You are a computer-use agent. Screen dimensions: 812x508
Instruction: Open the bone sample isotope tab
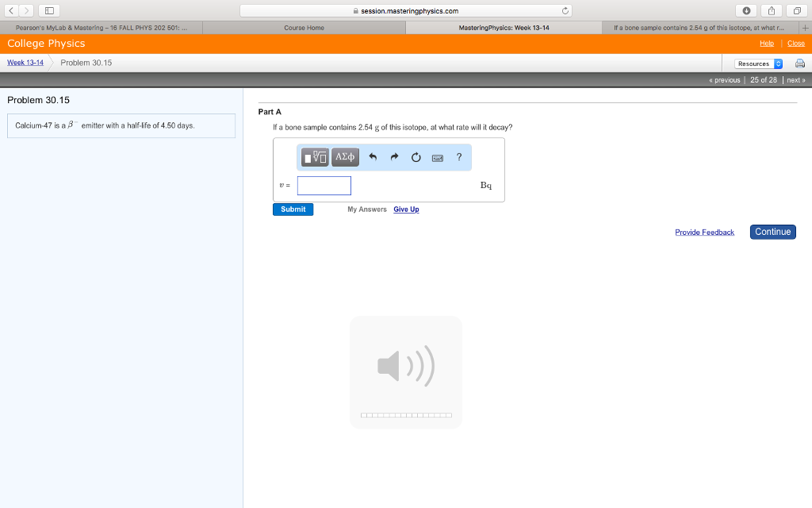(x=699, y=28)
